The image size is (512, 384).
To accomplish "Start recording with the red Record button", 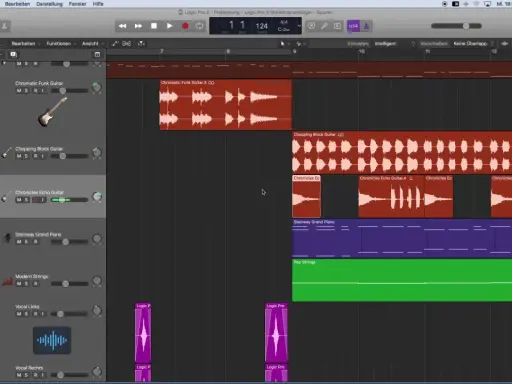I will (x=185, y=26).
